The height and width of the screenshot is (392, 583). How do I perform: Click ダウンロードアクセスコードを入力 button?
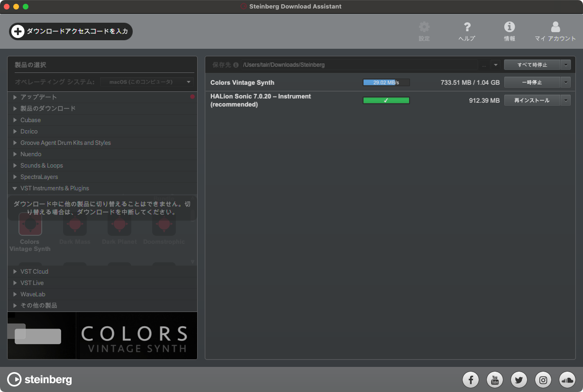(71, 32)
